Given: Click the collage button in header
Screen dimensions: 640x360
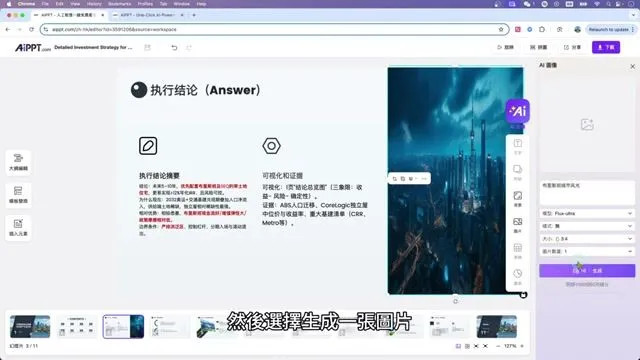Looking at the screenshot, I should coord(539,47).
